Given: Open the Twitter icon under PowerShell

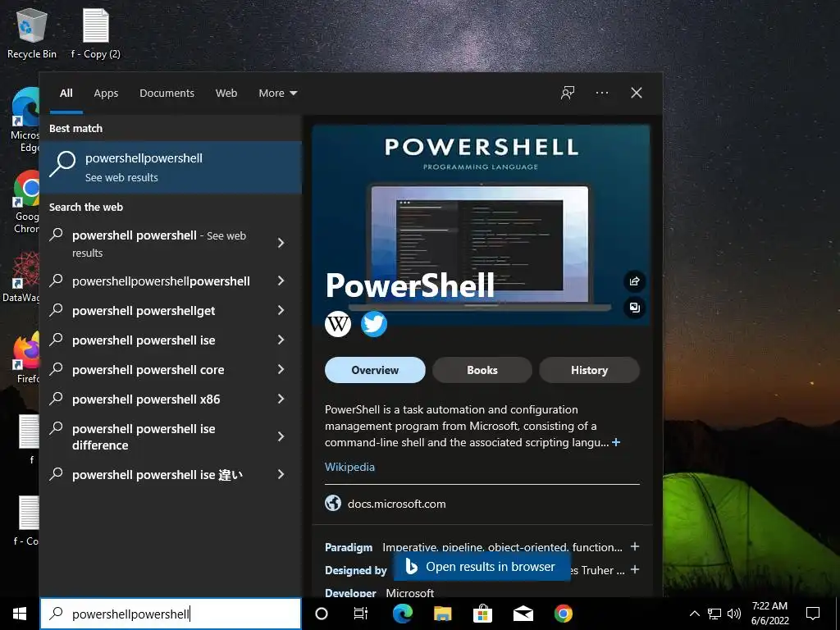Looking at the screenshot, I should click(374, 324).
